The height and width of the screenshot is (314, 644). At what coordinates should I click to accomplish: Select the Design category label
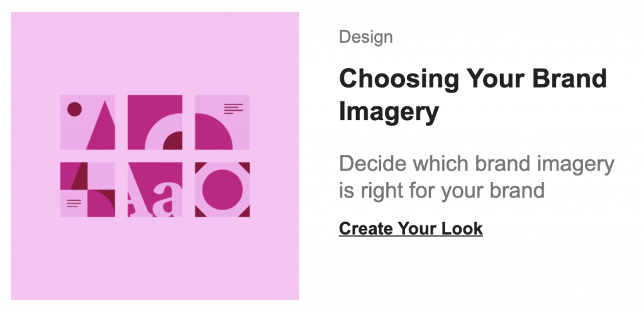click(365, 37)
